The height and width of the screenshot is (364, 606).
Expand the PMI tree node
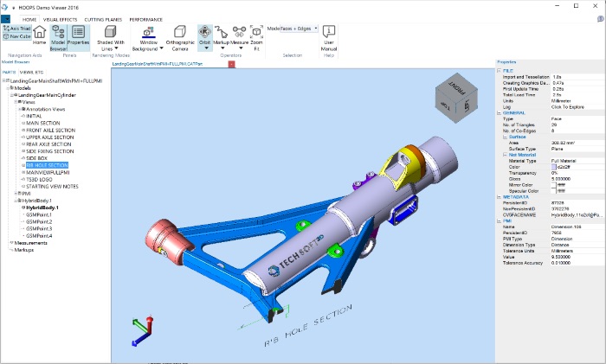16,194
